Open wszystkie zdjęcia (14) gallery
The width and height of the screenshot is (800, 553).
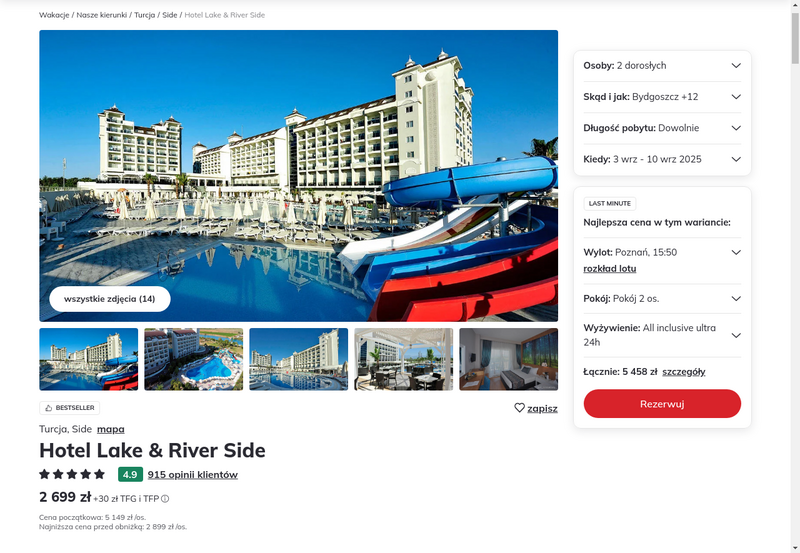pyautogui.click(x=110, y=299)
